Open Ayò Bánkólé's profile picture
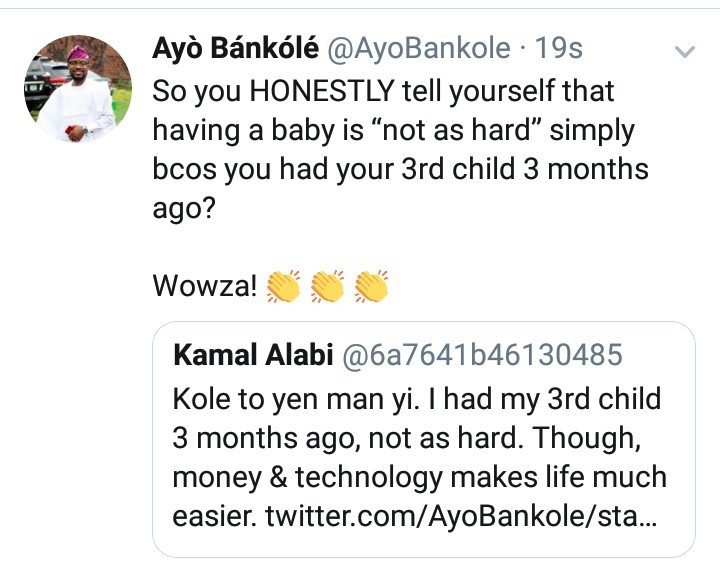This screenshot has width=720, height=572. [78, 89]
